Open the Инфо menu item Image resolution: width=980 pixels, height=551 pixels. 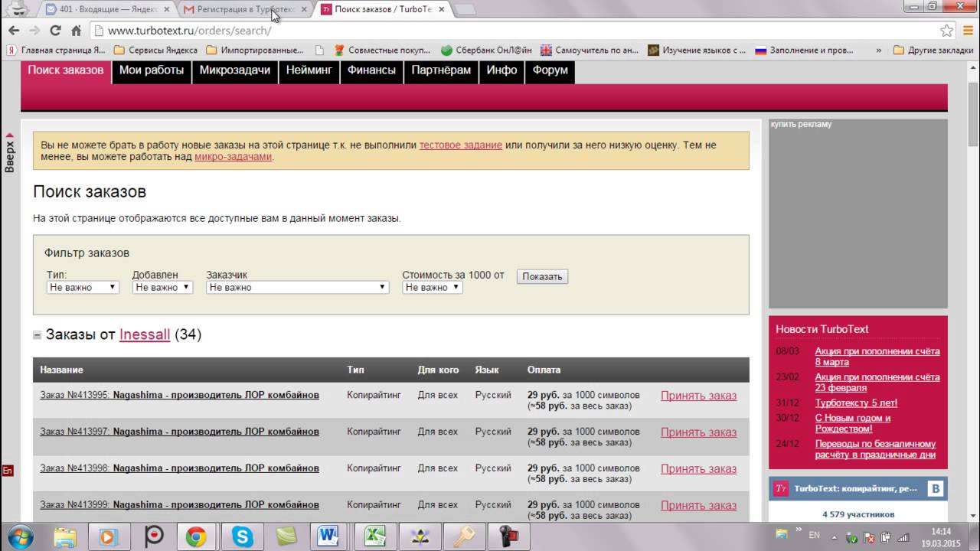pos(502,70)
